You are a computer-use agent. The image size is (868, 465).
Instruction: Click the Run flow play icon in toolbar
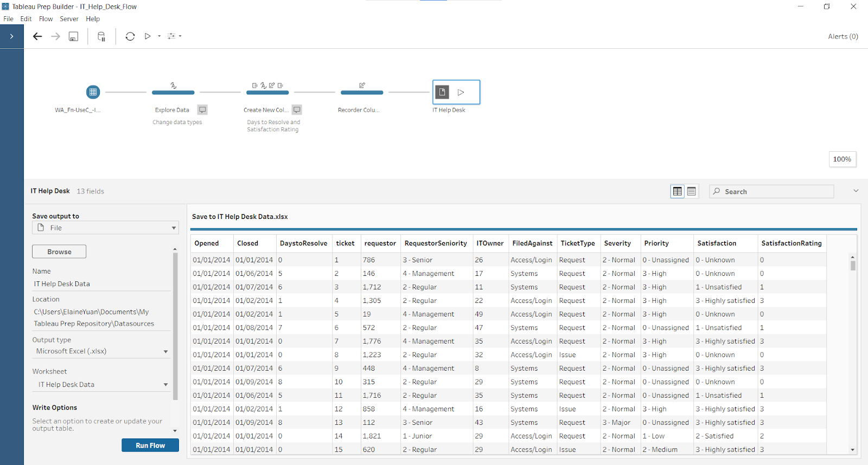click(x=148, y=36)
